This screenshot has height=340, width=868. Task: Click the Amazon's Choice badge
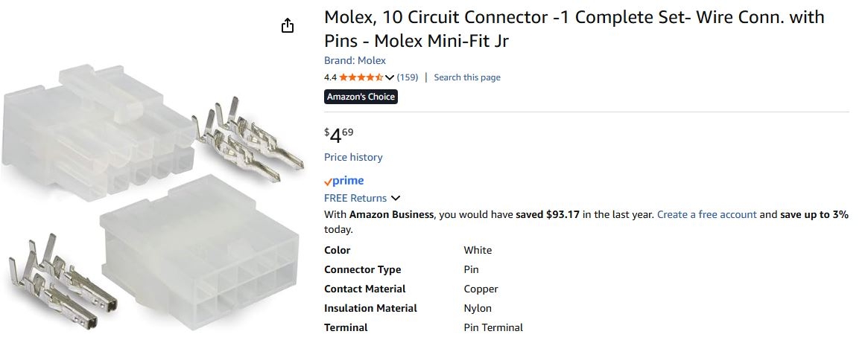(x=361, y=97)
